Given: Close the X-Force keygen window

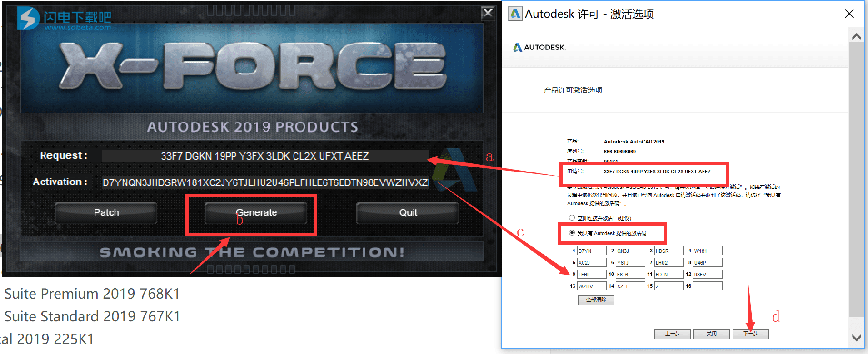Looking at the screenshot, I should pyautogui.click(x=488, y=13).
